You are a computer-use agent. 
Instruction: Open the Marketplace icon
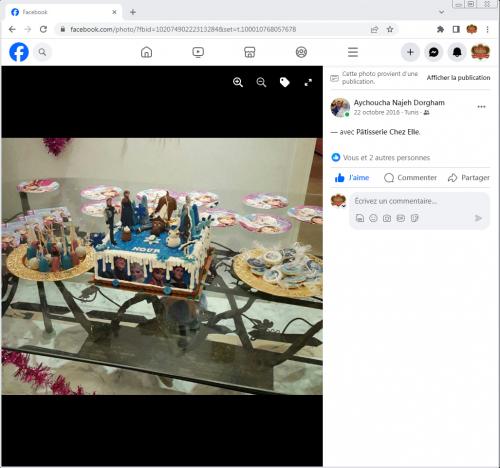250,52
